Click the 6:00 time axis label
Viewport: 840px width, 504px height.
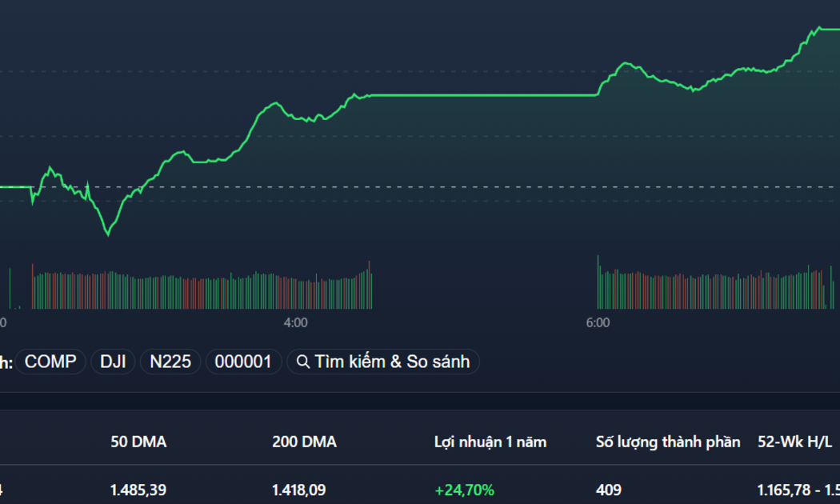[598, 322]
